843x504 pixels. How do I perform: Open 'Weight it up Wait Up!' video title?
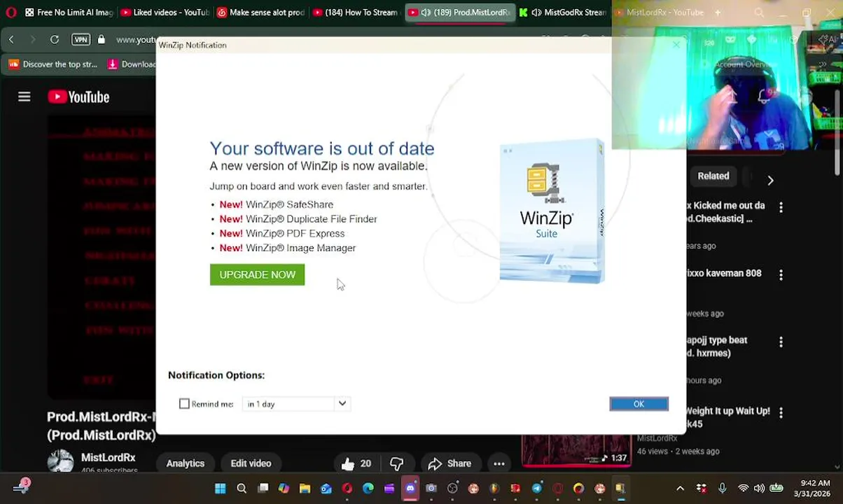point(727,417)
